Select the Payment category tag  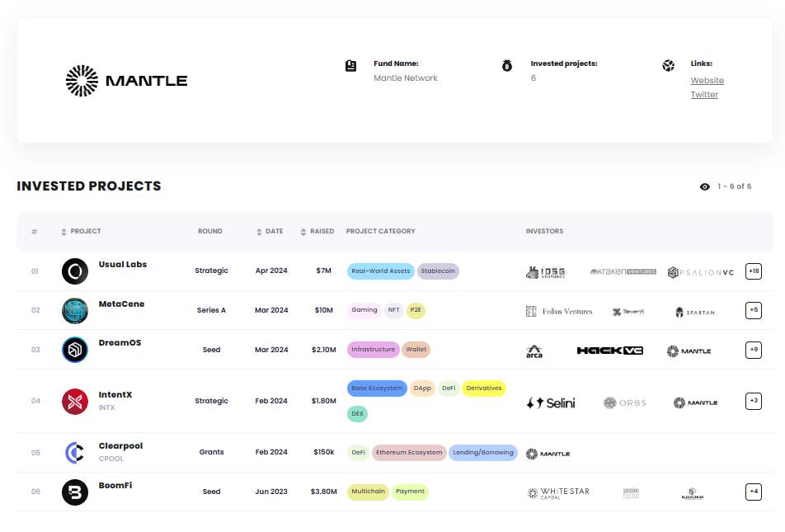410,492
